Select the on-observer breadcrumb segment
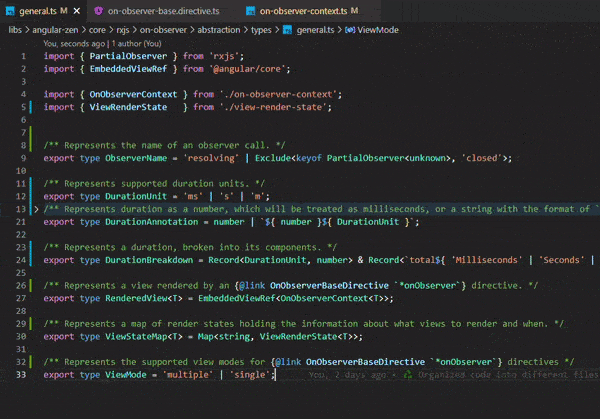The height and width of the screenshot is (419, 600). coord(163,30)
